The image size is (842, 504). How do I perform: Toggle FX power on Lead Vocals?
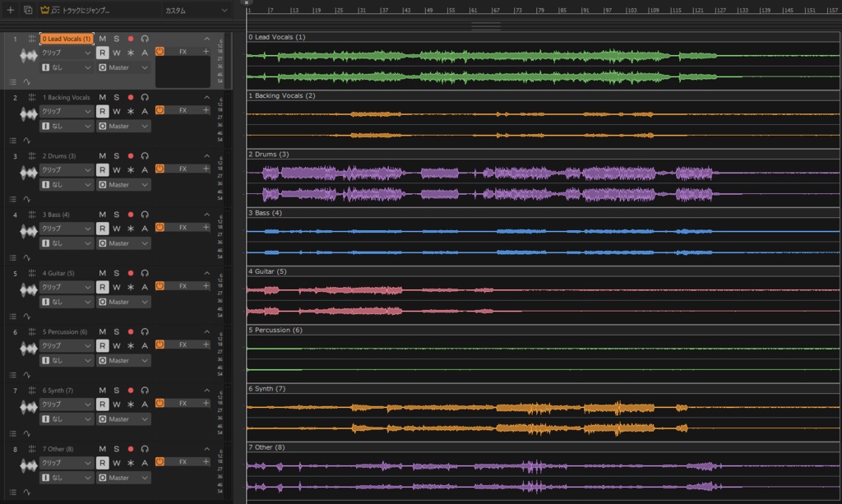tap(160, 52)
